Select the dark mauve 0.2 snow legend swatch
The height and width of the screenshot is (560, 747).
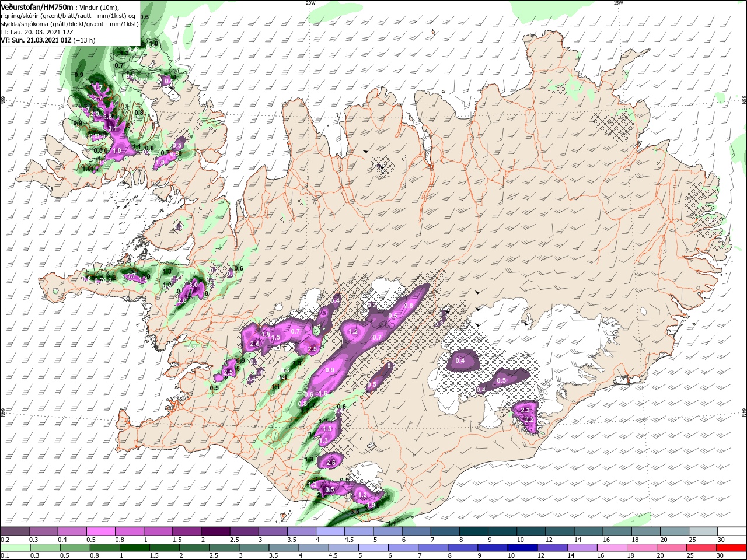click(15, 531)
